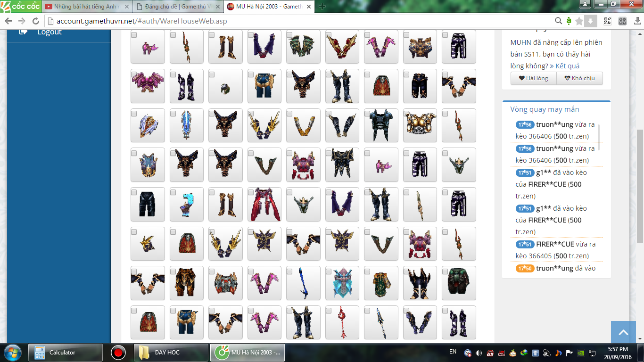The image size is (644, 362).
Task: Click the Logout link in sidebar
Action: tap(50, 32)
